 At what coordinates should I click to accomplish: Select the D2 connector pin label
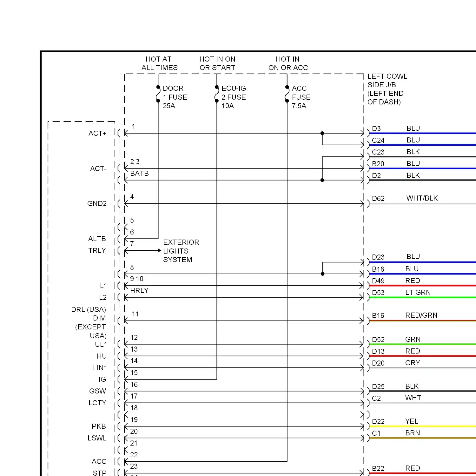tap(376, 175)
